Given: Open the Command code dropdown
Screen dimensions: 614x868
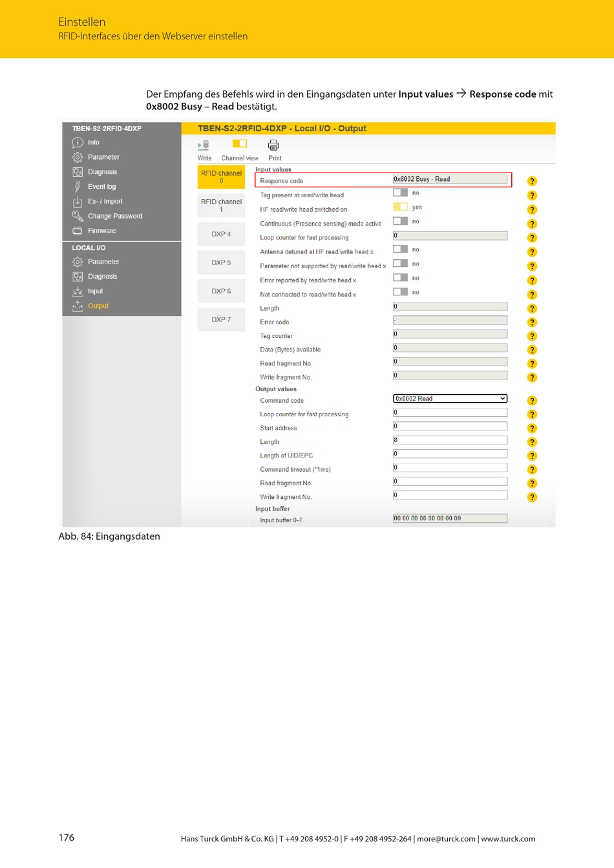Looking at the screenshot, I should 450,399.
